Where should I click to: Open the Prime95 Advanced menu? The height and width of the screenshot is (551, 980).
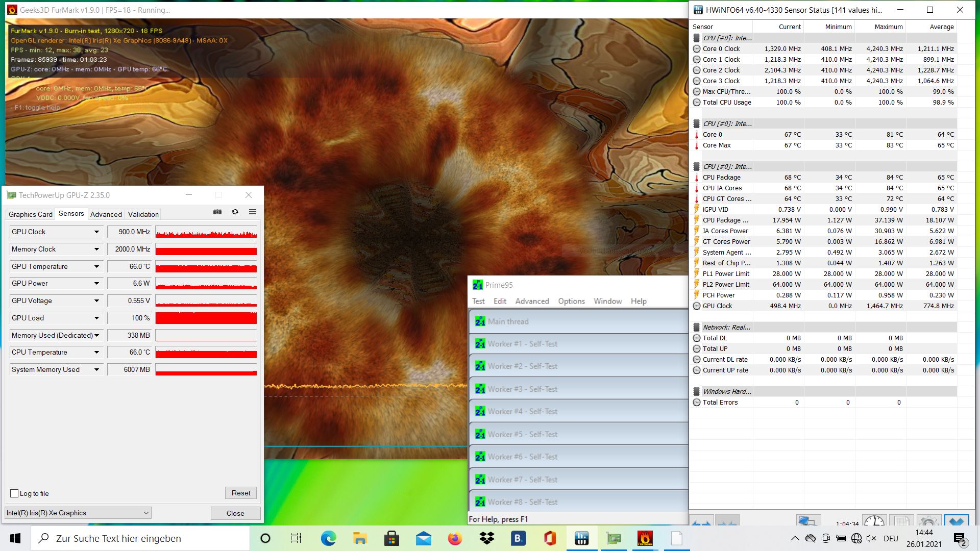tap(532, 301)
